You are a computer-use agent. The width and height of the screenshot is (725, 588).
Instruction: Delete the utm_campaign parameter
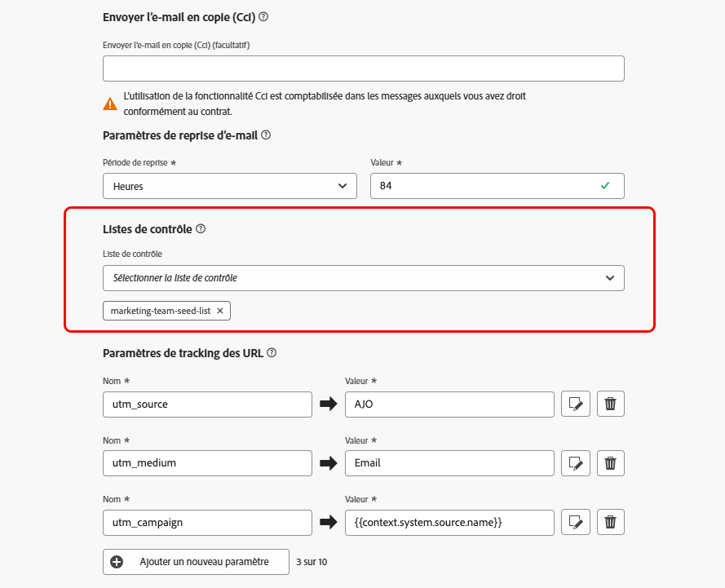611,522
